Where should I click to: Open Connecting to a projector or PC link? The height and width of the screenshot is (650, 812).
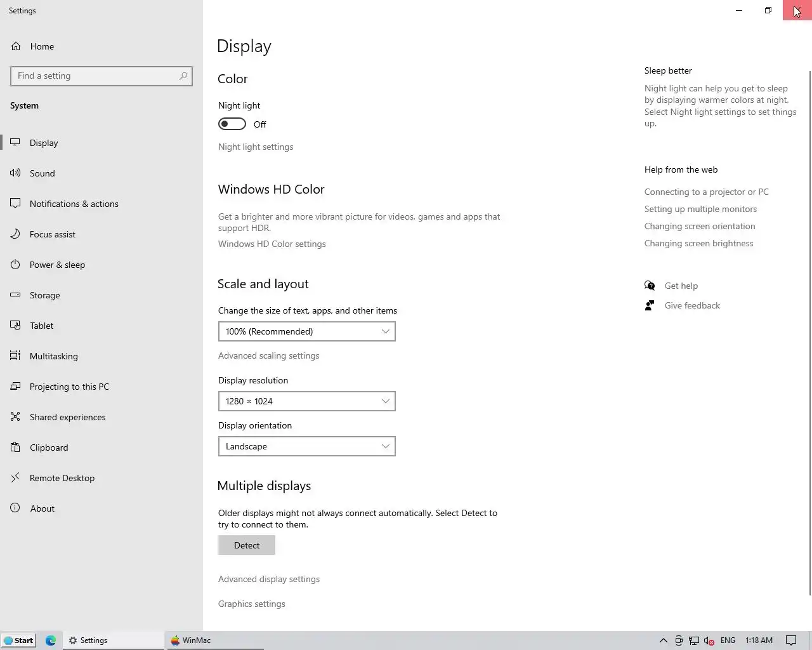(707, 192)
